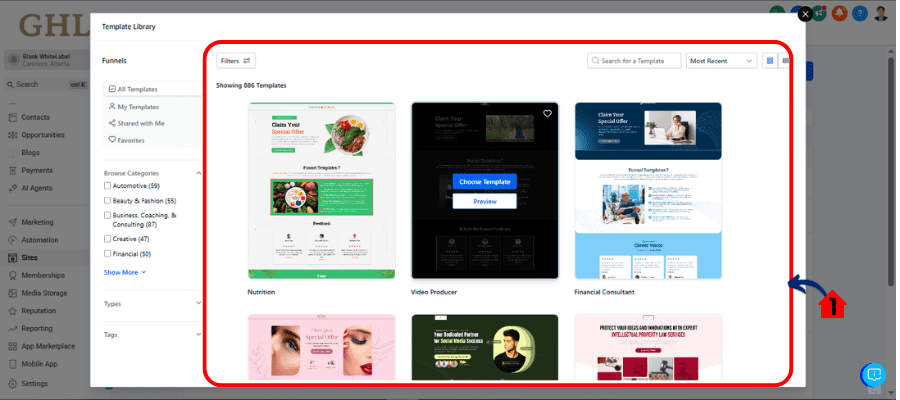Click the Marketing sidebar icon

13,222
